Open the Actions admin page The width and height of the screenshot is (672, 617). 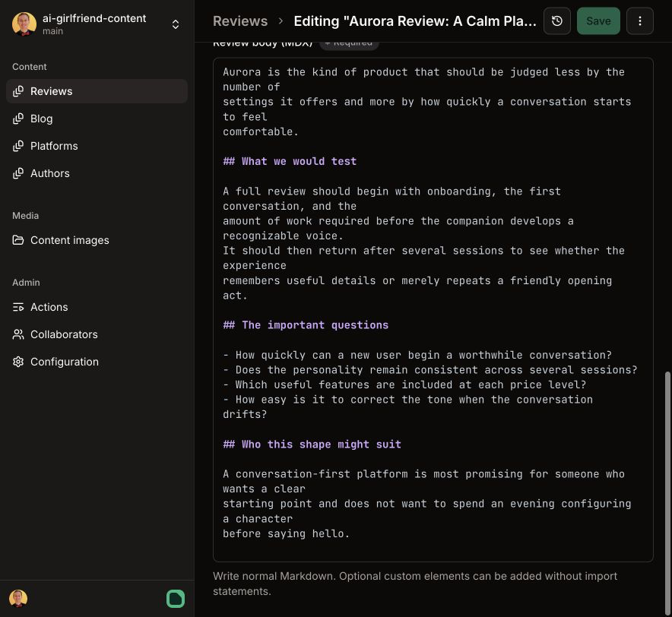[97, 307]
